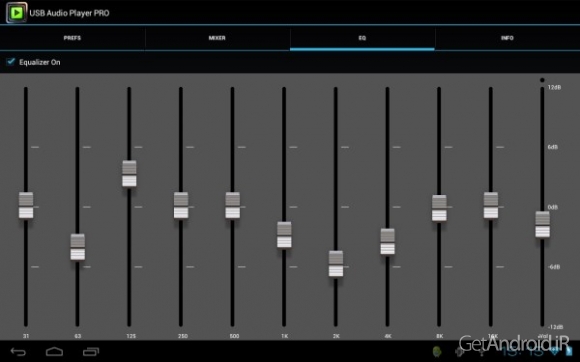The width and height of the screenshot is (580, 362).
Task: Click the 250 Hz band slider handle
Action: [x=181, y=205]
